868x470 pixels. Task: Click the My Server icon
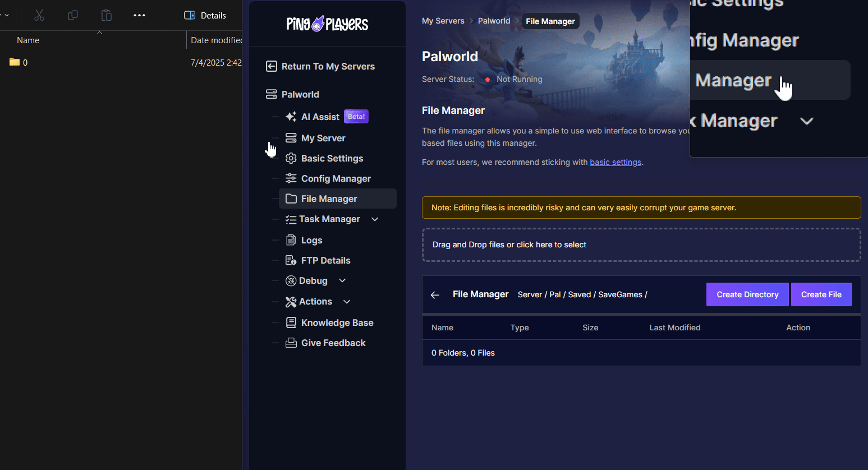291,138
